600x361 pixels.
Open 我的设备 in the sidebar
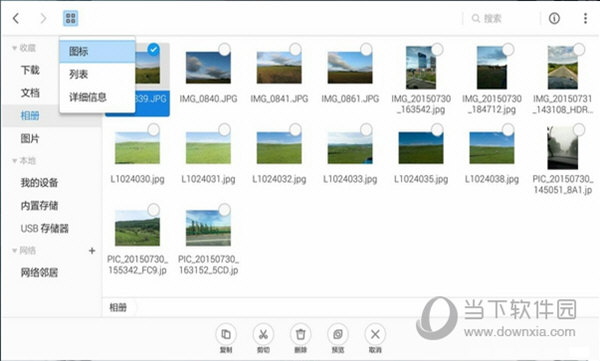point(39,183)
